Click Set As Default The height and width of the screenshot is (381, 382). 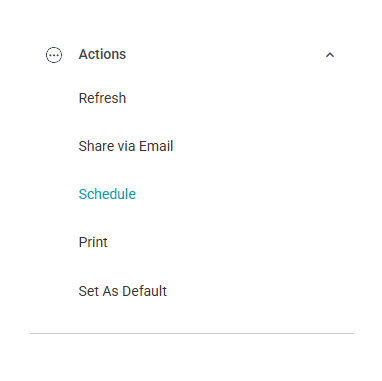coord(123,291)
